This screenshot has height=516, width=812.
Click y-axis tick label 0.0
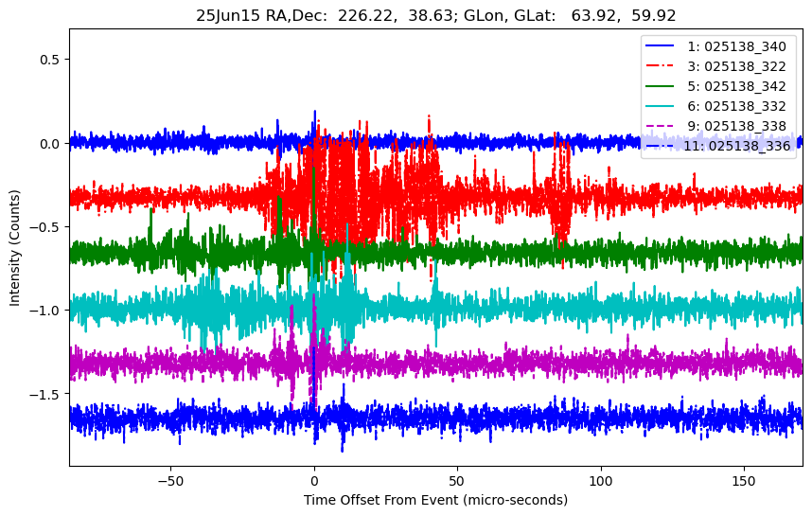[51, 144]
